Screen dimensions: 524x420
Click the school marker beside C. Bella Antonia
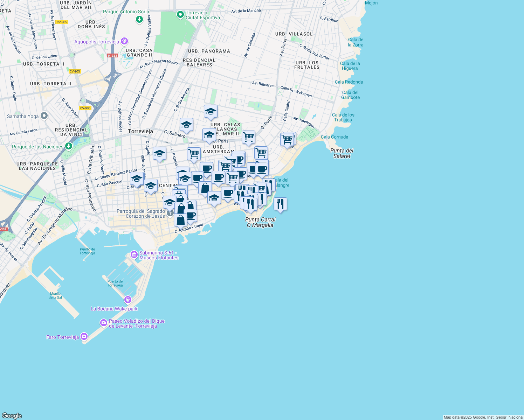(186, 125)
